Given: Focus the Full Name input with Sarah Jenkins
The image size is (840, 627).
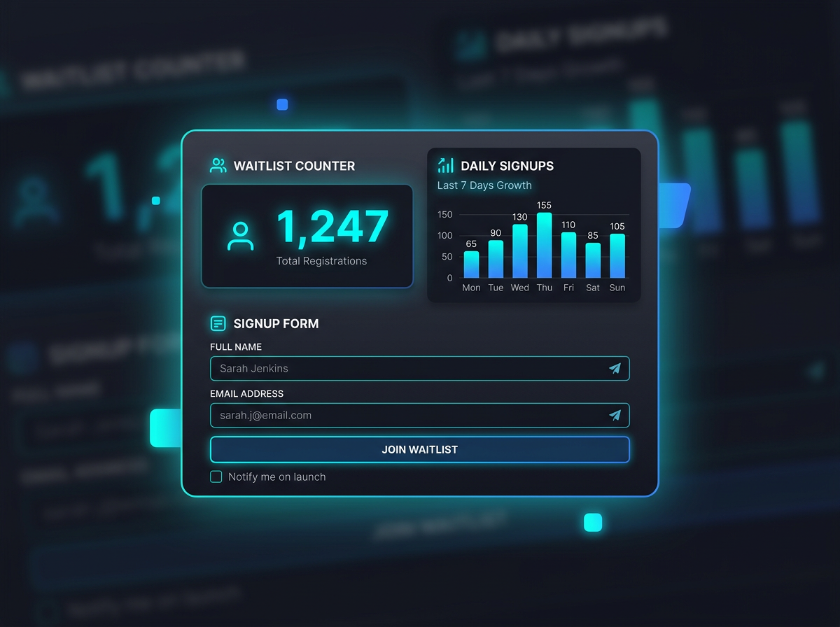Looking at the screenshot, I should click(x=420, y=368).
